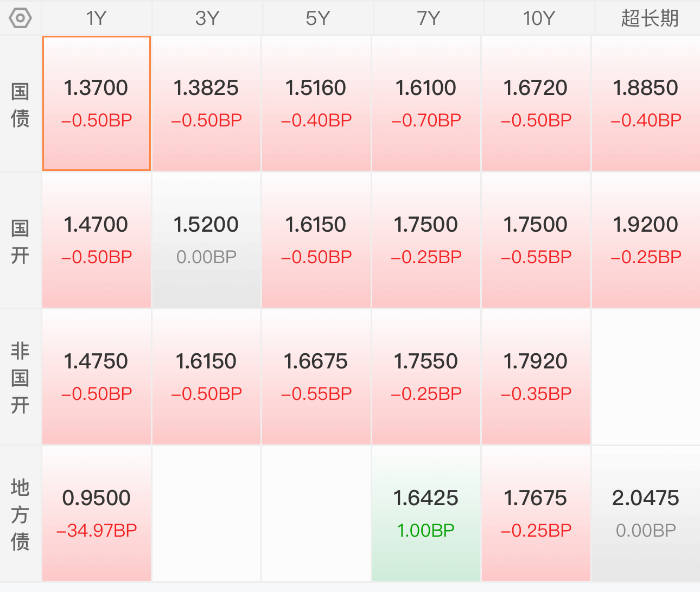Open the 国债 10Y yield cell 1.6720
This screenshot has height=592, width=700.
[x=536, y=104]
